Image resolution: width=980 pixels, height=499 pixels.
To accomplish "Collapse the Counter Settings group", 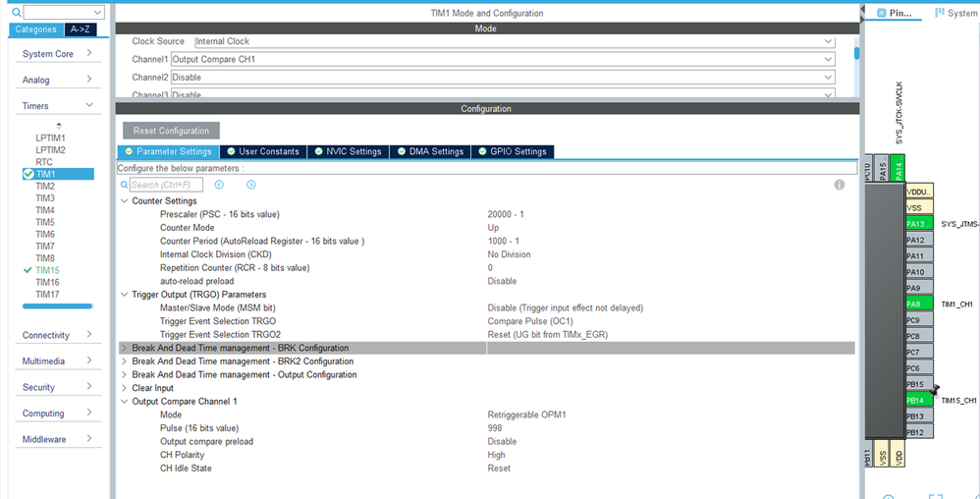I will click(x=124, y=200).
